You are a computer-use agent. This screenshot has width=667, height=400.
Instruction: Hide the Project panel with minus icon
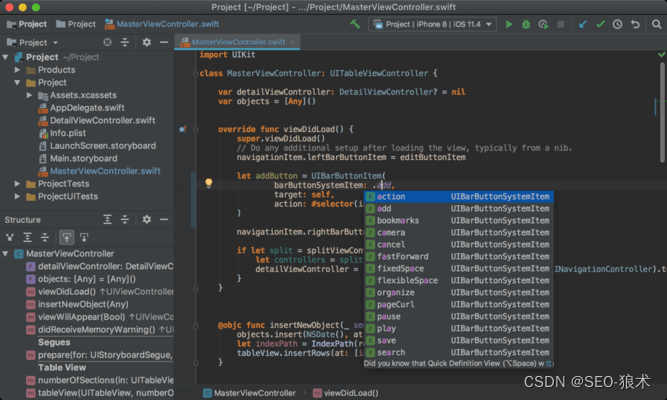point(164,42)
